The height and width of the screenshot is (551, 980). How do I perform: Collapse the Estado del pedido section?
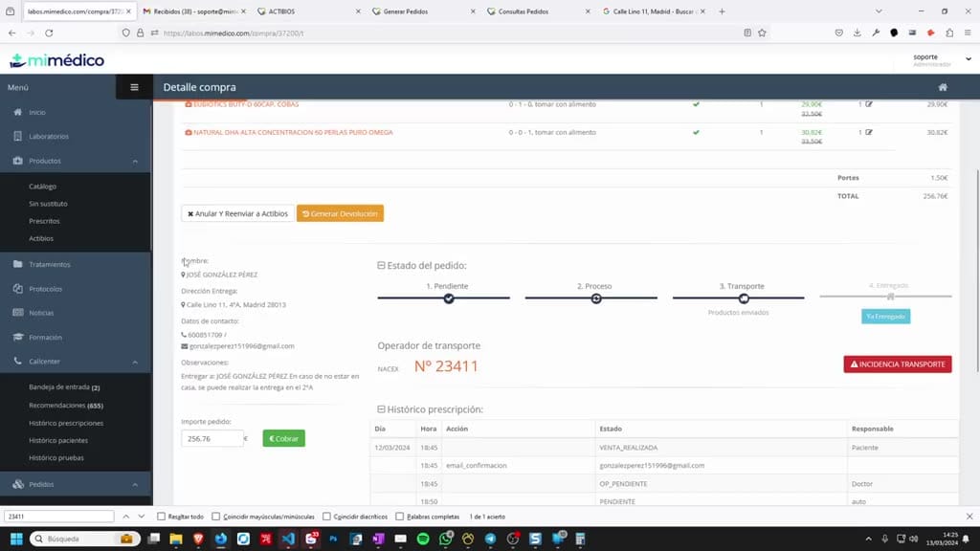coord(381,266)
